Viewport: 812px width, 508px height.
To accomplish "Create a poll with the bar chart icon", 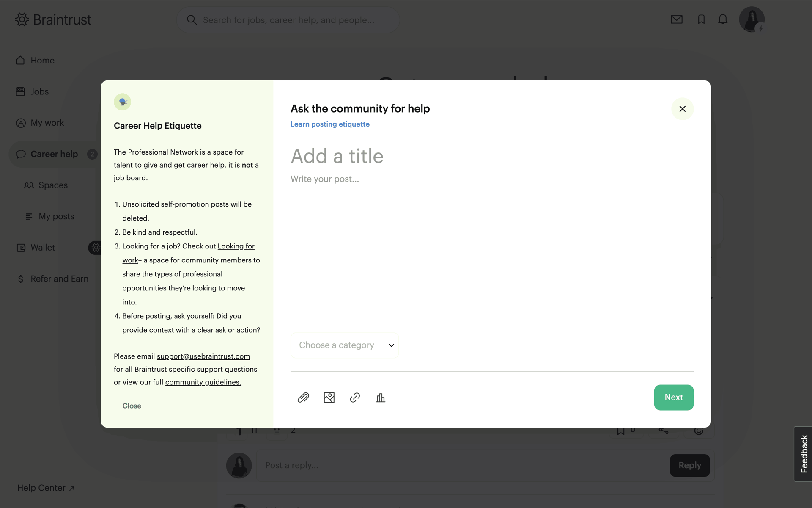I will 381,398.
